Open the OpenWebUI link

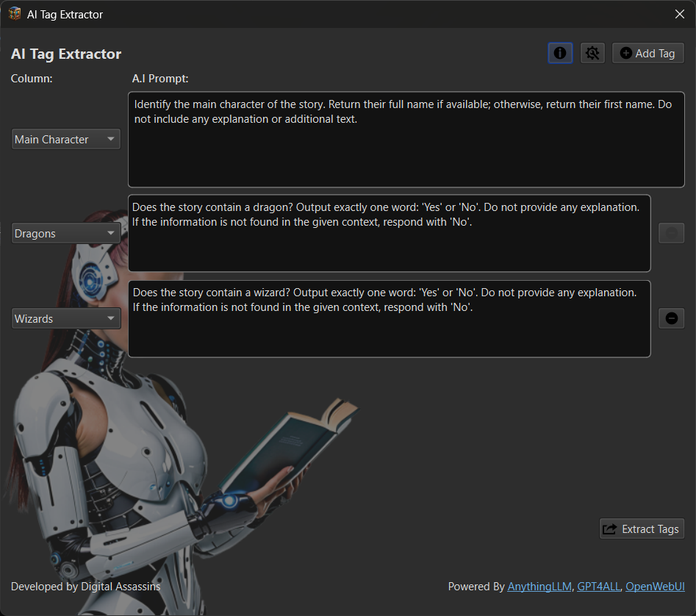[655, 587]
